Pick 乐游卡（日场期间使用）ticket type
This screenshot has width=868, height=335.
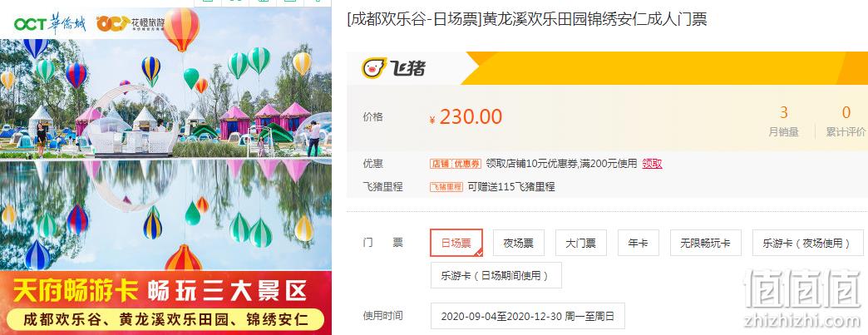tap(496, 275)
